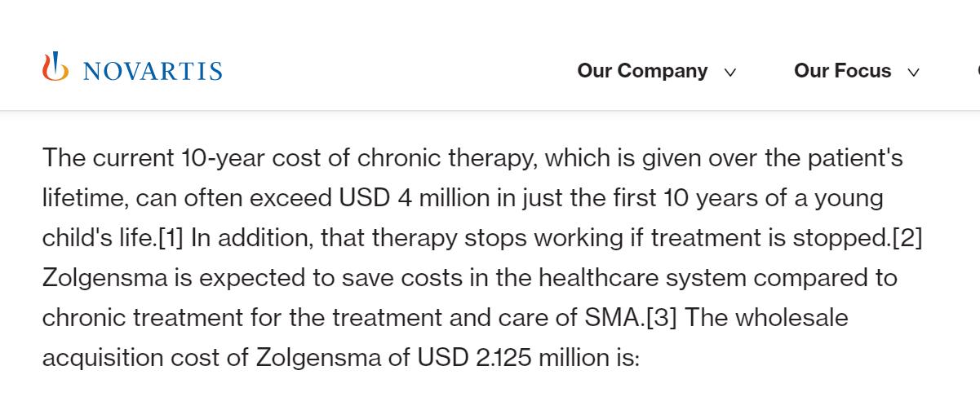Image resolution: width=980 pixels, height=397 pixels.
Task: Expand the chevron beside Our Focus
Action: click(x=914, y=73)
